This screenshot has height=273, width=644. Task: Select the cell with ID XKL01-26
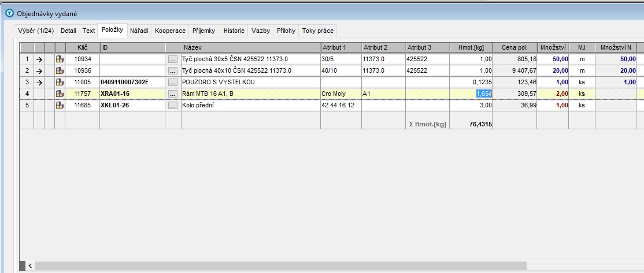click(132, 106)
